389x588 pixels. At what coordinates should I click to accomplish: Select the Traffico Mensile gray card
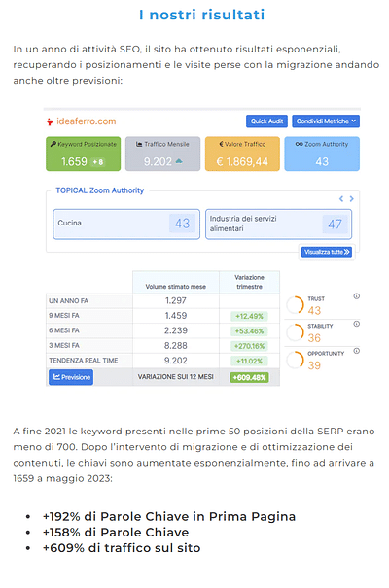coord(162,154)
